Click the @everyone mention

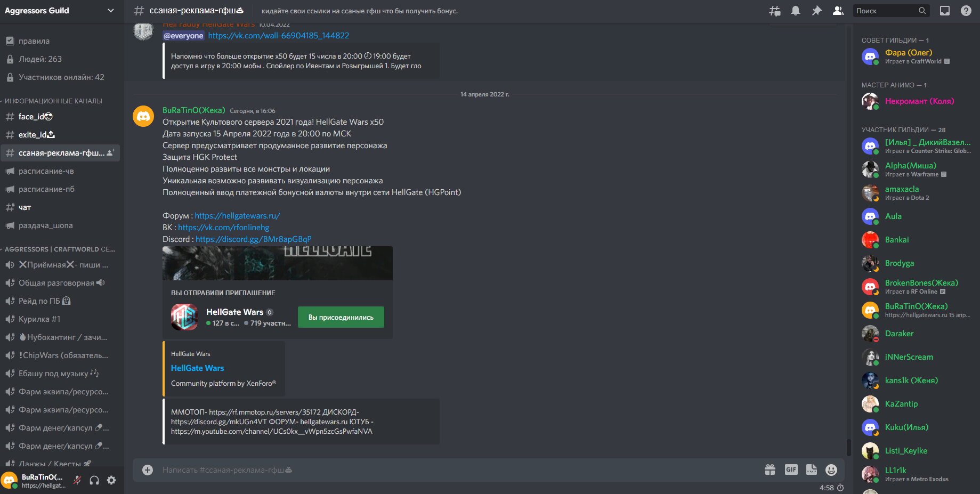coord(183,36)
